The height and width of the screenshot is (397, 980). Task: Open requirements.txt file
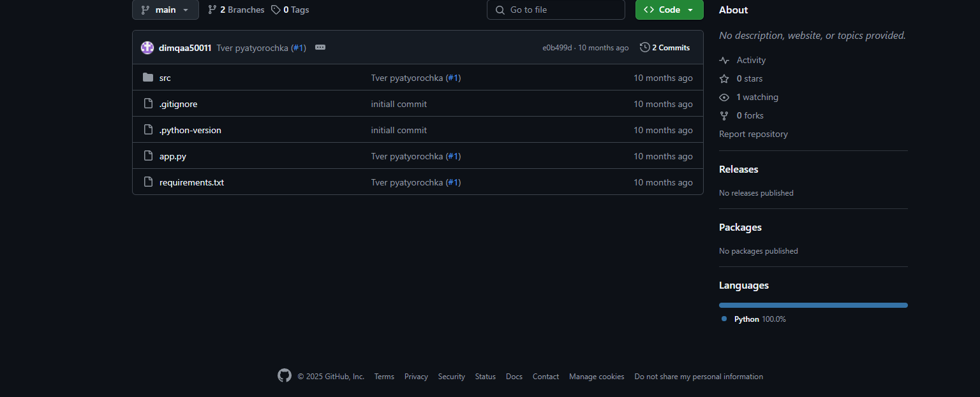tap(191, 182)
